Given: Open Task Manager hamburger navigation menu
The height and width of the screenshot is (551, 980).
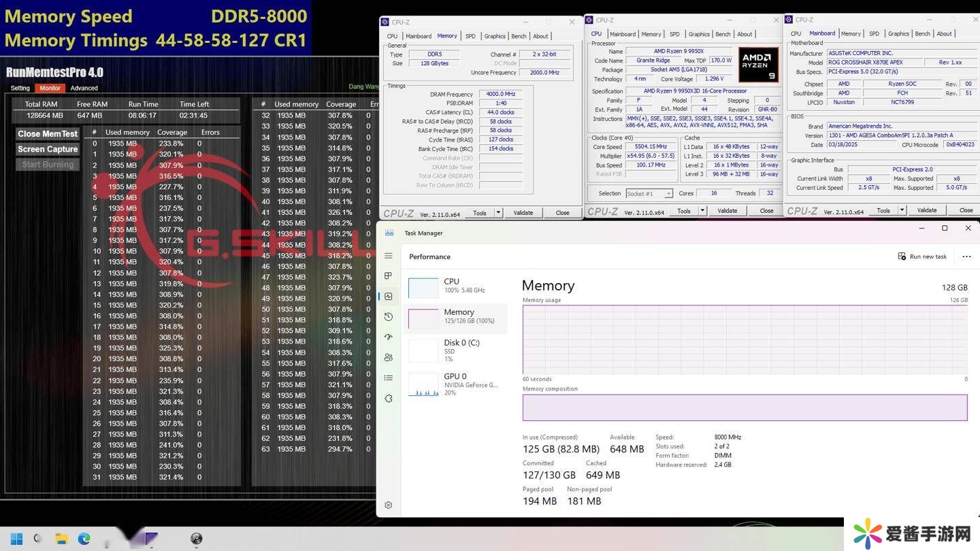Looking at the screenshot, I should click(389, 256).
